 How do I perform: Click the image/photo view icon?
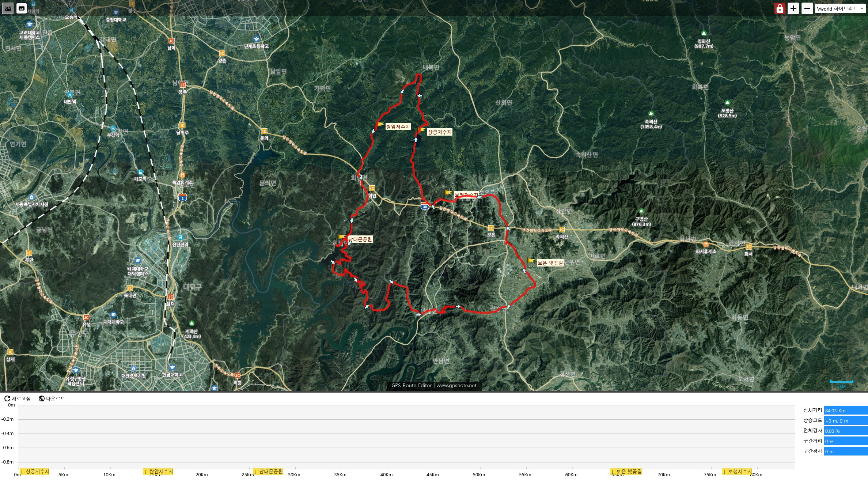click(x=22, y=8)
